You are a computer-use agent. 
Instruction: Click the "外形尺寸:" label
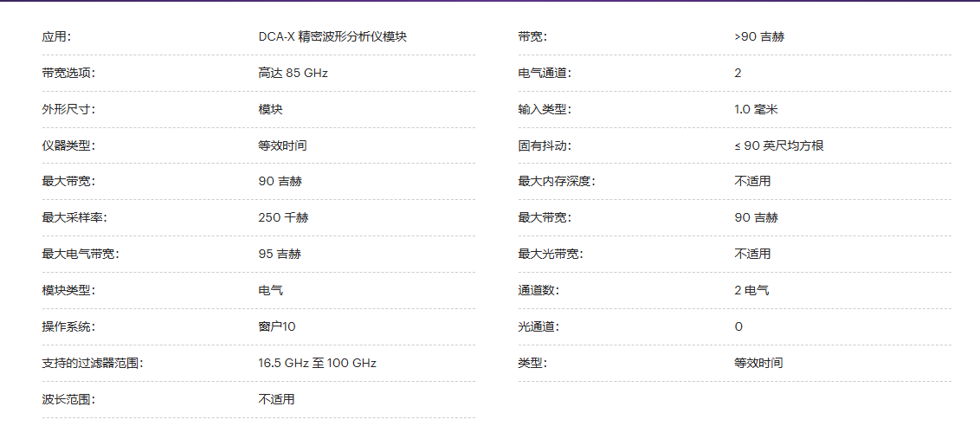(68, 110)
